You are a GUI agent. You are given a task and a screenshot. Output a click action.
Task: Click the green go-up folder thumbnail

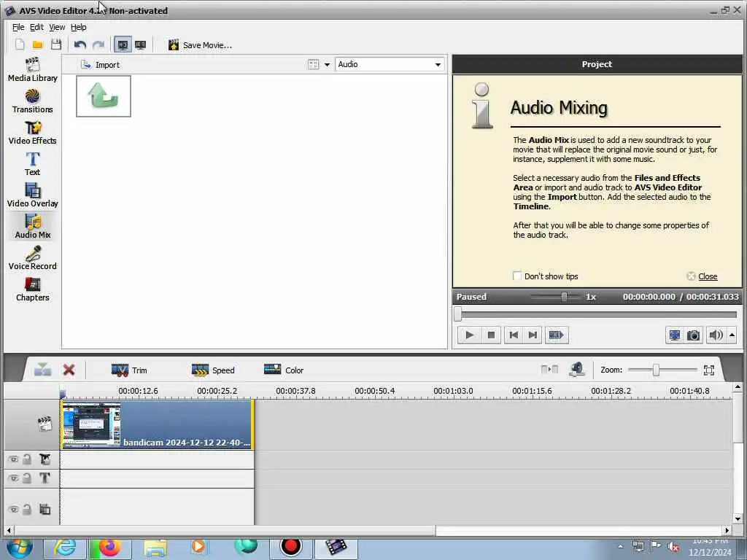tap(104, 96)
